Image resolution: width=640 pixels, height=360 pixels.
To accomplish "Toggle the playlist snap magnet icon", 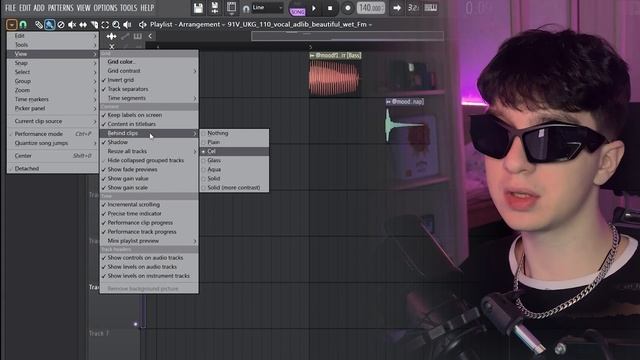I will 23,25.
